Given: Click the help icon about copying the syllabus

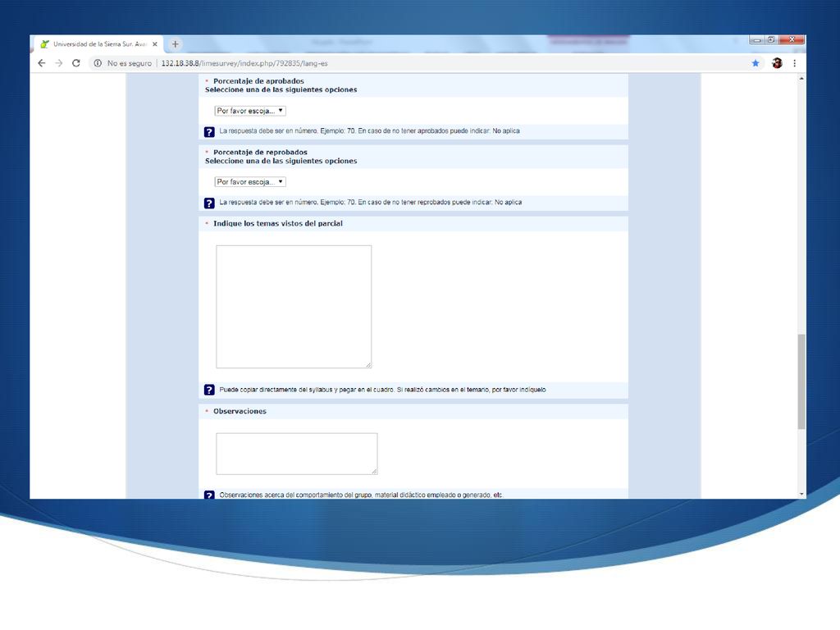Looking at the screenshot, I should 209,390.
